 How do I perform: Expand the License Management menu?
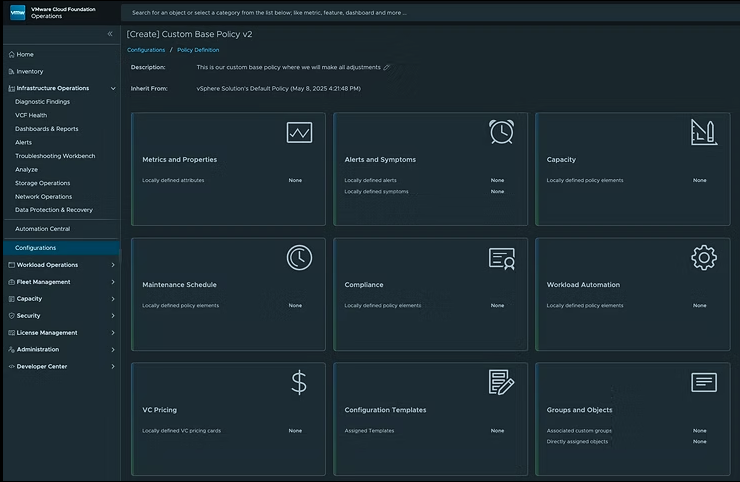point(112,332)
